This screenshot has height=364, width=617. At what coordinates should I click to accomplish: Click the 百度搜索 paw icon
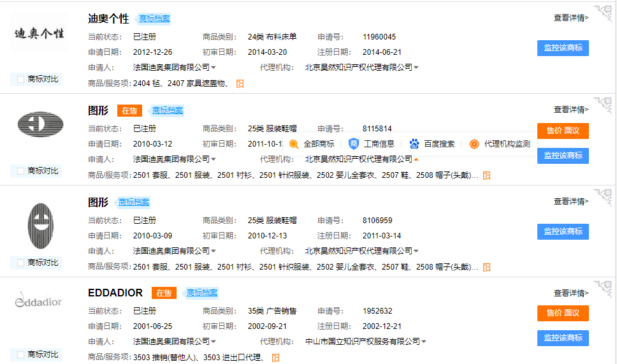pos(414,144)
